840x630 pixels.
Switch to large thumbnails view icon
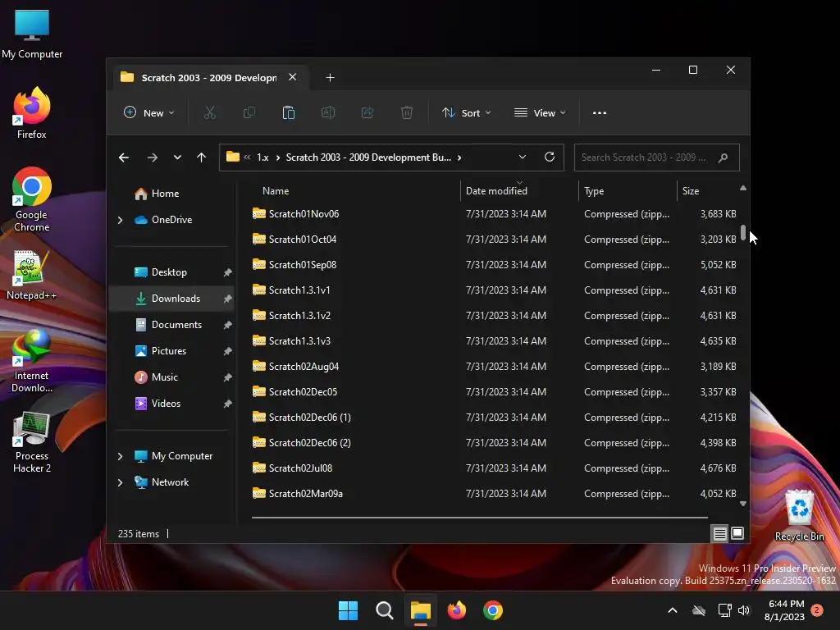[737, 533]
